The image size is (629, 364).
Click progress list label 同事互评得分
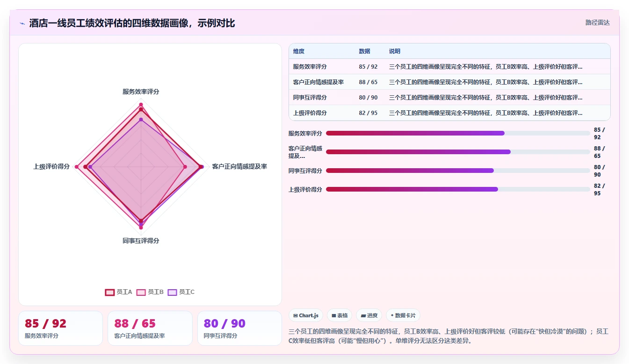[x=305, y=171]
